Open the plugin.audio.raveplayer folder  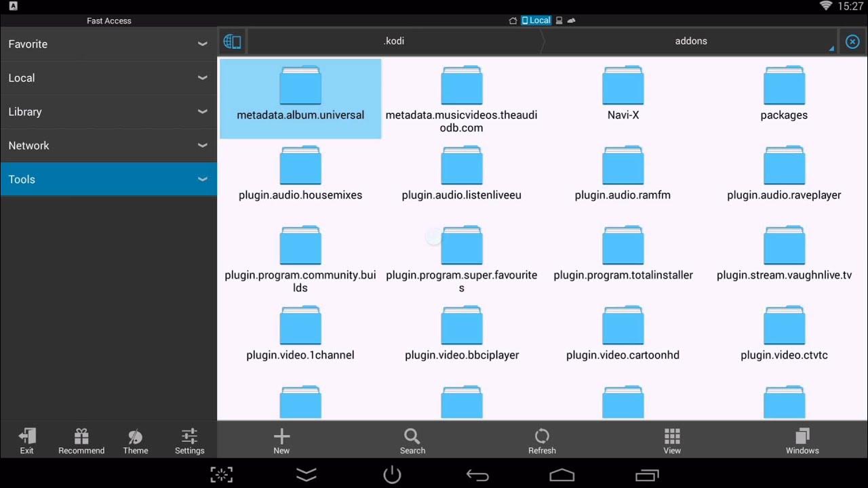click(784, 173)
